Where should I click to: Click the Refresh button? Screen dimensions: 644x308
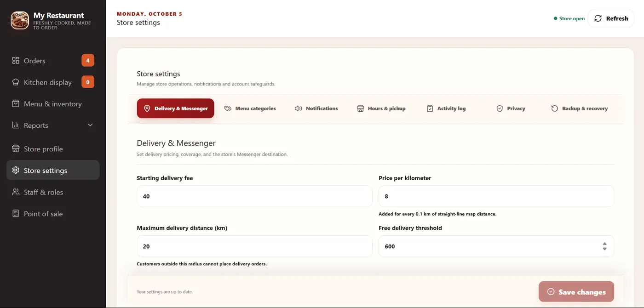(x=611, y=18)
